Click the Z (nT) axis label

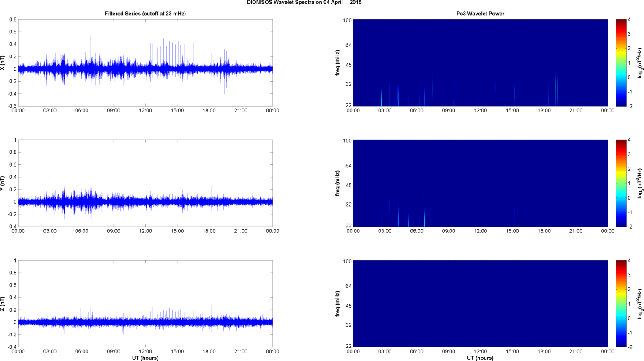point(3,304)
